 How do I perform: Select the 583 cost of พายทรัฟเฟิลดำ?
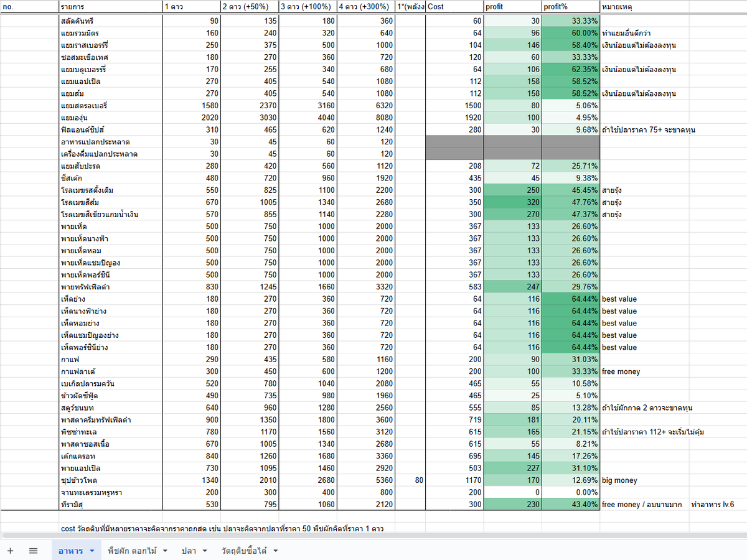[x=455, y=287]
